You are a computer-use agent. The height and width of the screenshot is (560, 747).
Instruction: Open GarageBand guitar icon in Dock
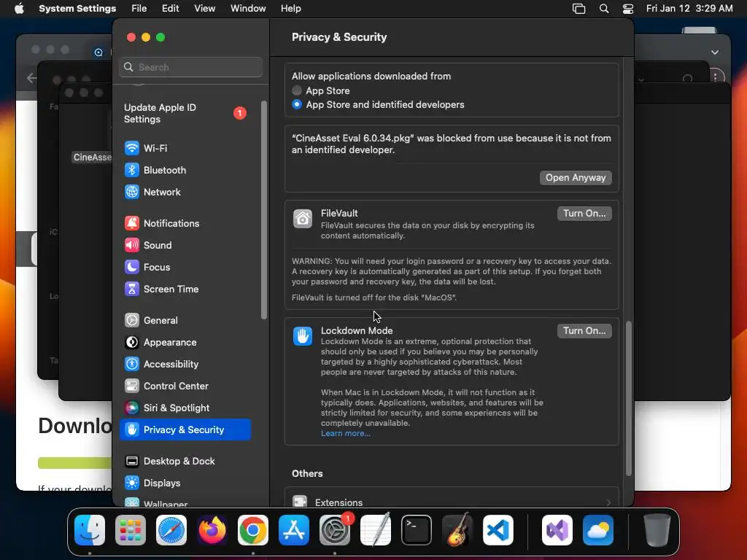(x=457, y=530)
